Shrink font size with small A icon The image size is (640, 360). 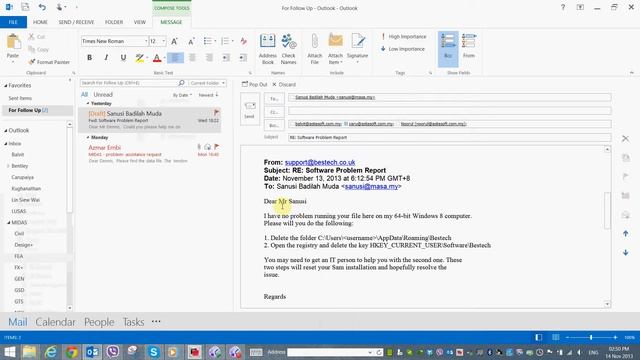point(191,41)
